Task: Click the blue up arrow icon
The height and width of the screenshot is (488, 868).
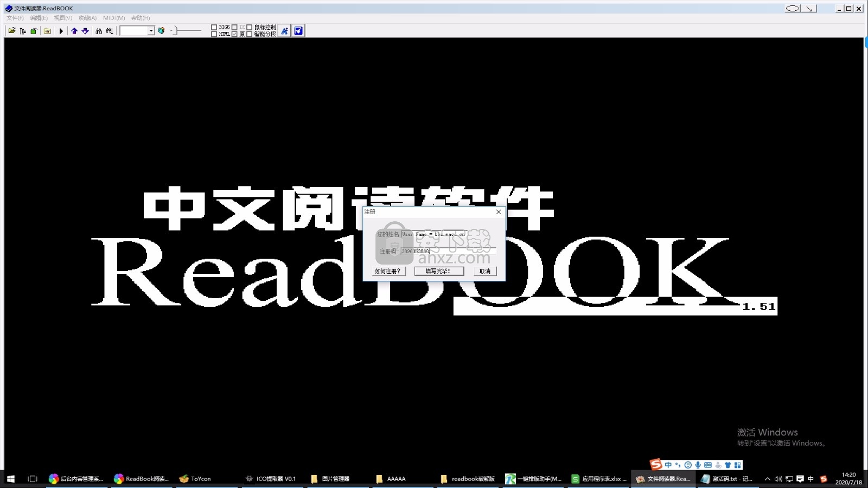Action: tap(74, 31)
